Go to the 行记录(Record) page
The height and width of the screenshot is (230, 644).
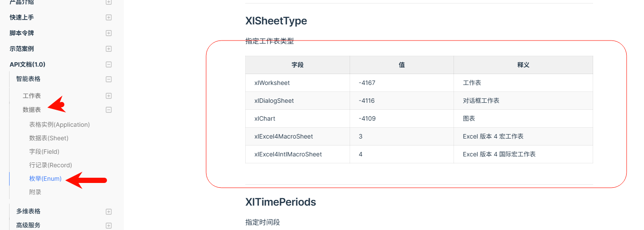50,165
